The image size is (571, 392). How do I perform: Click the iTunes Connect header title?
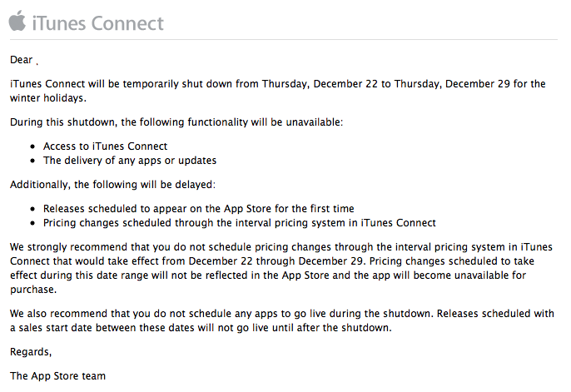tap(97, 22)
